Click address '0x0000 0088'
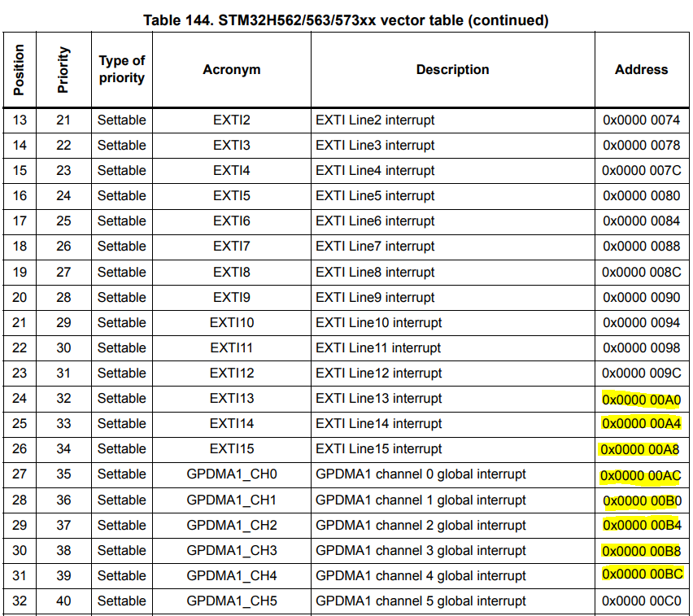This screenshot has width=693, height=616. tap(641, 246)
